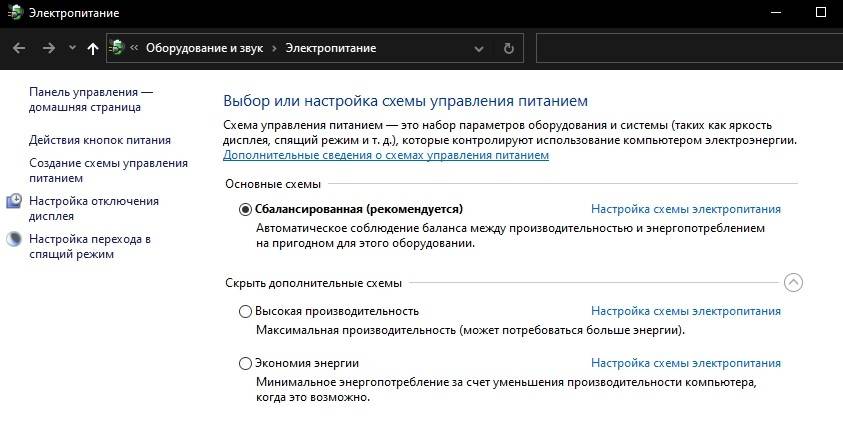Open Действия кнопок питания
This screenshot has height=441, width=843.
click(x=100, y=140)
